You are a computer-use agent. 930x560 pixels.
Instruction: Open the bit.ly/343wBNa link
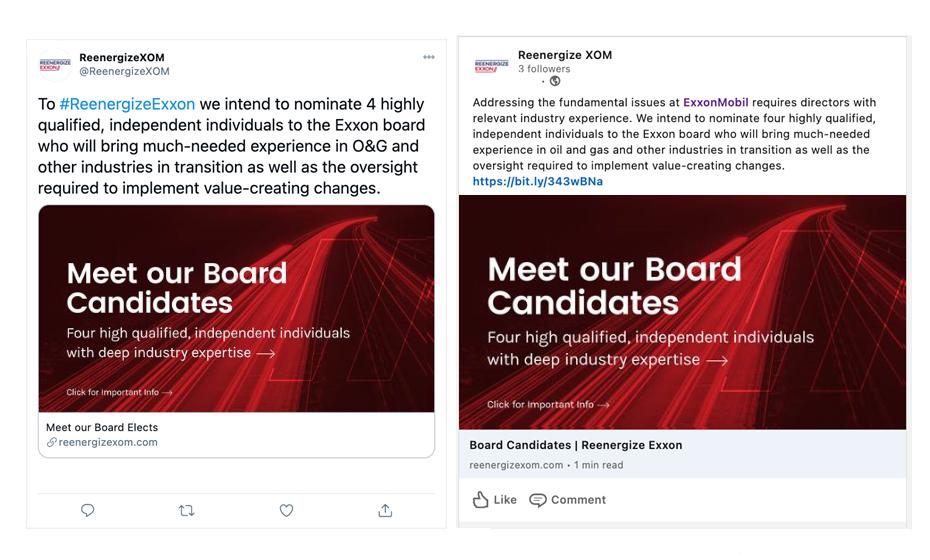tap(538, 182)
